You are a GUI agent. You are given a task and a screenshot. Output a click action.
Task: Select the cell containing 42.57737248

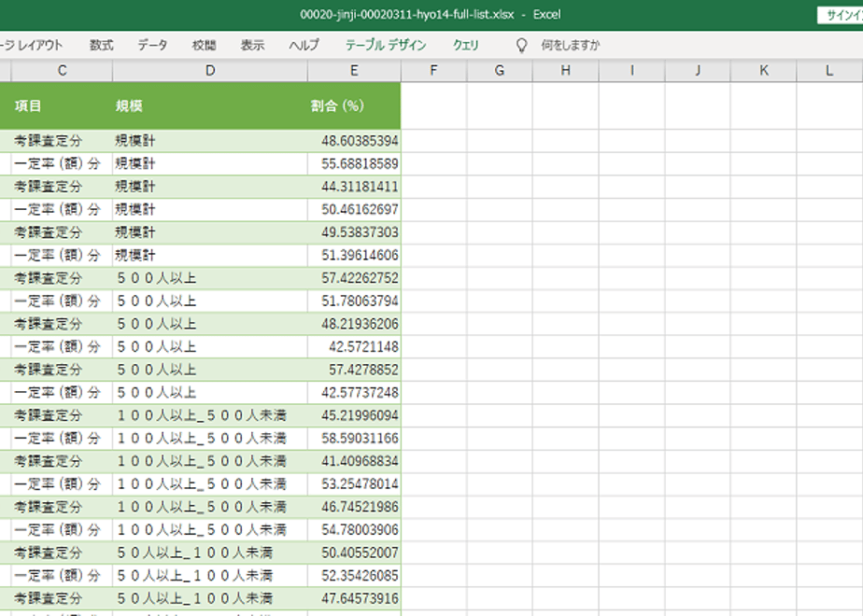pyautogui.click(x=354, y=393)
